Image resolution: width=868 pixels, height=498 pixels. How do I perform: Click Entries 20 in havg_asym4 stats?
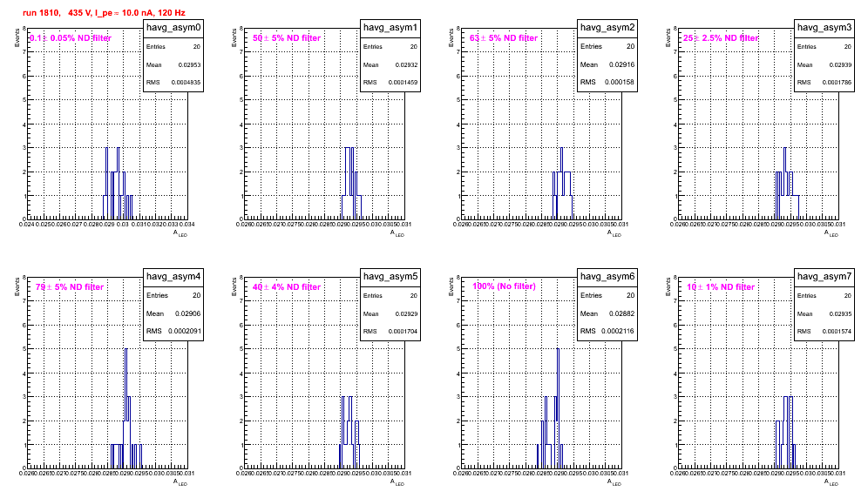[173, 295]
